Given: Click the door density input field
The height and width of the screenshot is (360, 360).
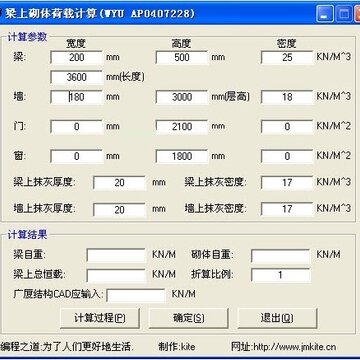Looking at the screenshot, I should [287, 127].
